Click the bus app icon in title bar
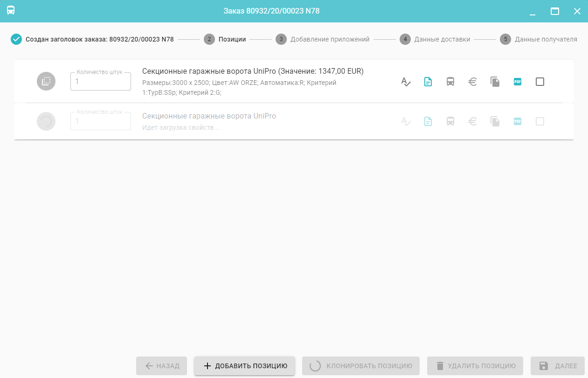Screen dimensions: 588x378 click(11, 11)
